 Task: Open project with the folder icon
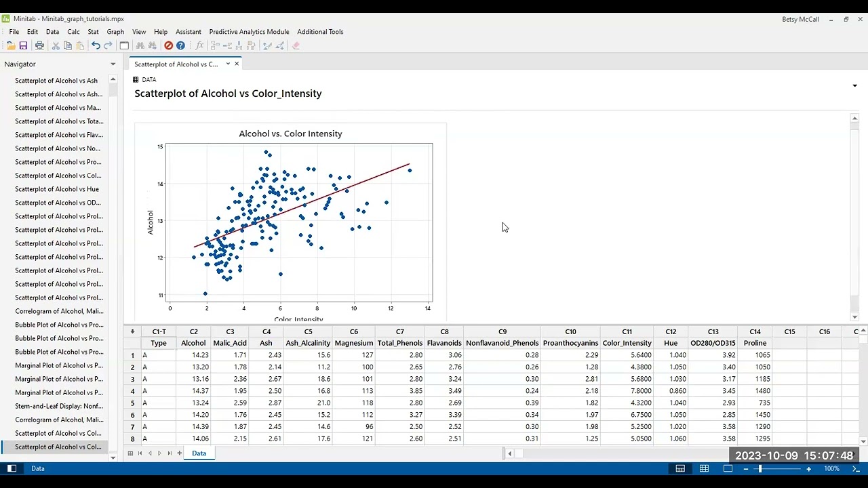[x=11, y=45]
